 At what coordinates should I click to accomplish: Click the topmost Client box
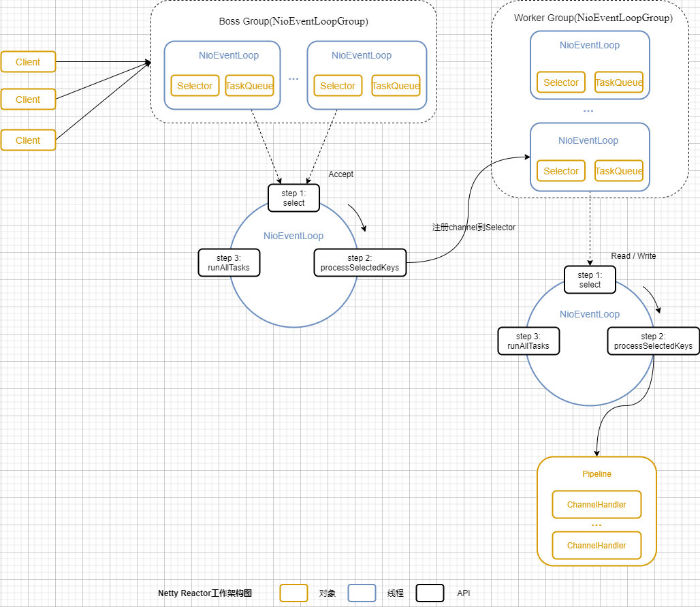28,62
